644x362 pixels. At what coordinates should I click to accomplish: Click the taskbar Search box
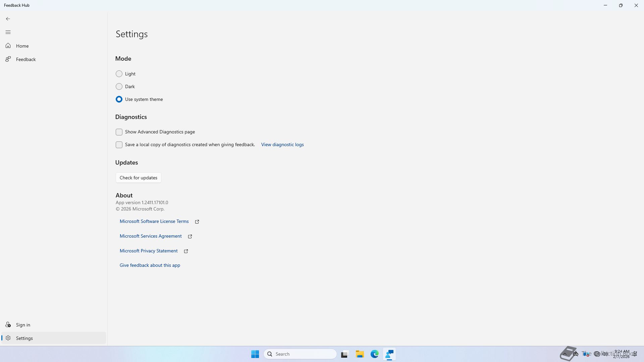300,354
